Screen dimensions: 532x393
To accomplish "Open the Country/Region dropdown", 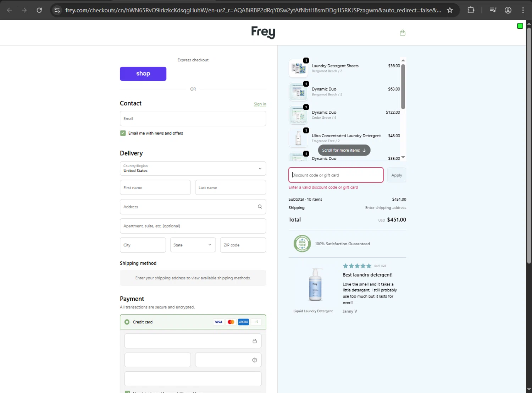I will coord(193,169).
